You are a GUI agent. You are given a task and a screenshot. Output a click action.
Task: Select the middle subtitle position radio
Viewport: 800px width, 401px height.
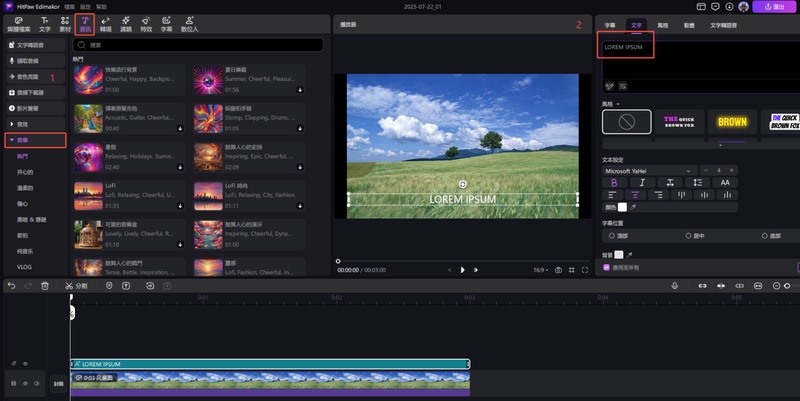coord(688,236)
